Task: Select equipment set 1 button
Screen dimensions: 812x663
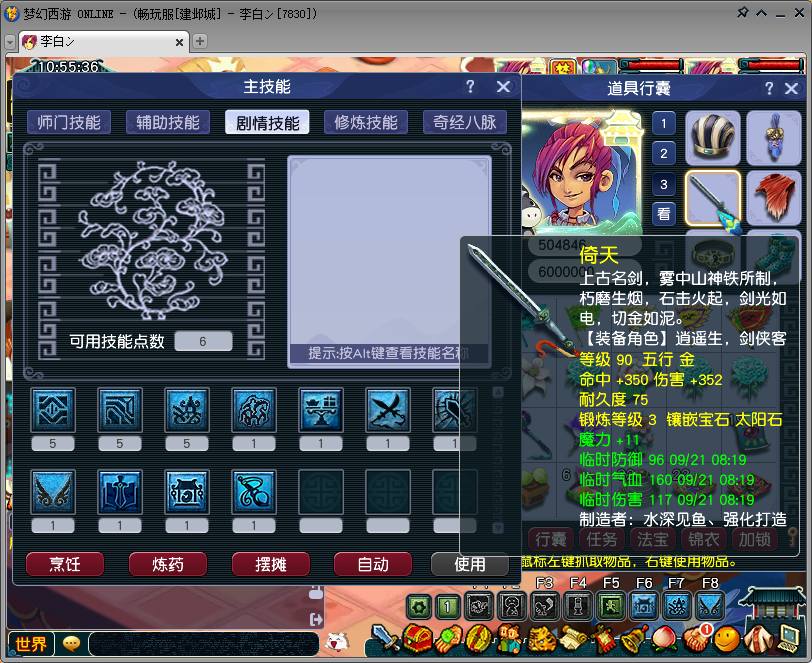Action: tap(664, 124)
